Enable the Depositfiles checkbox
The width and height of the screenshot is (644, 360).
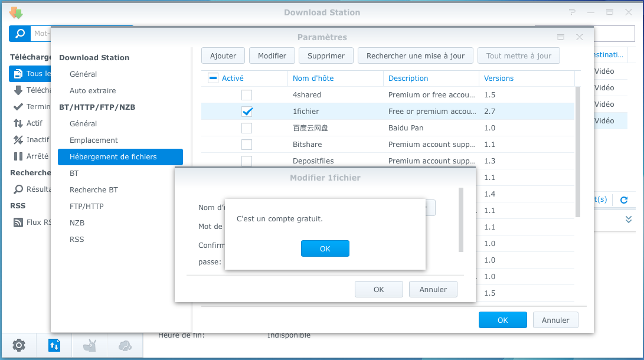pyautogui.click(x=246, y=161)
